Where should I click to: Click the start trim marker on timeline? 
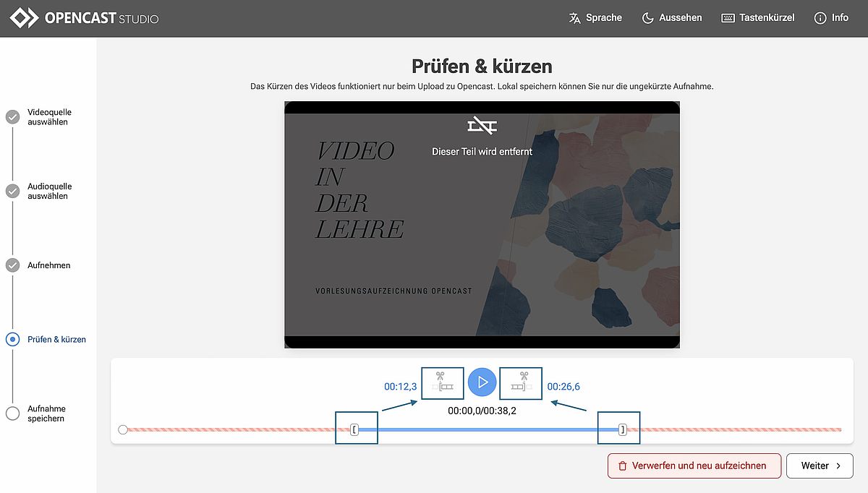(354, 429)
